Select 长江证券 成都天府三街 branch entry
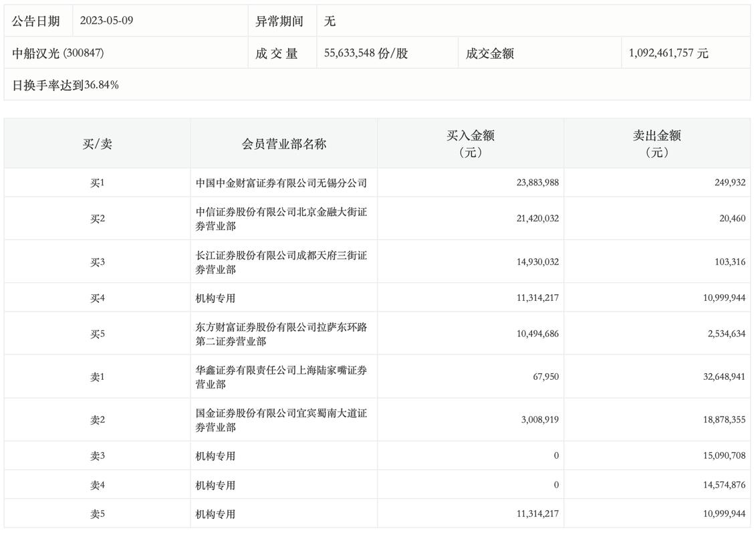The image size is (756, 535). click(281, 262)
